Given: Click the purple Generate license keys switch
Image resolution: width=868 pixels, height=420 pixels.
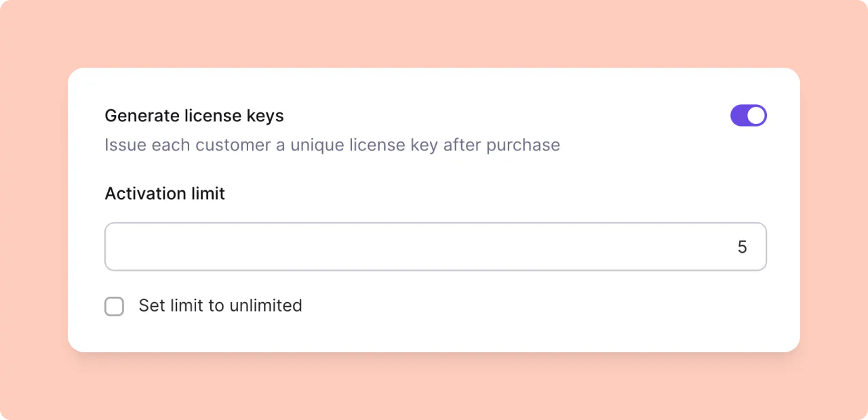Looking at the screenshot, I should tap(748, 115).
